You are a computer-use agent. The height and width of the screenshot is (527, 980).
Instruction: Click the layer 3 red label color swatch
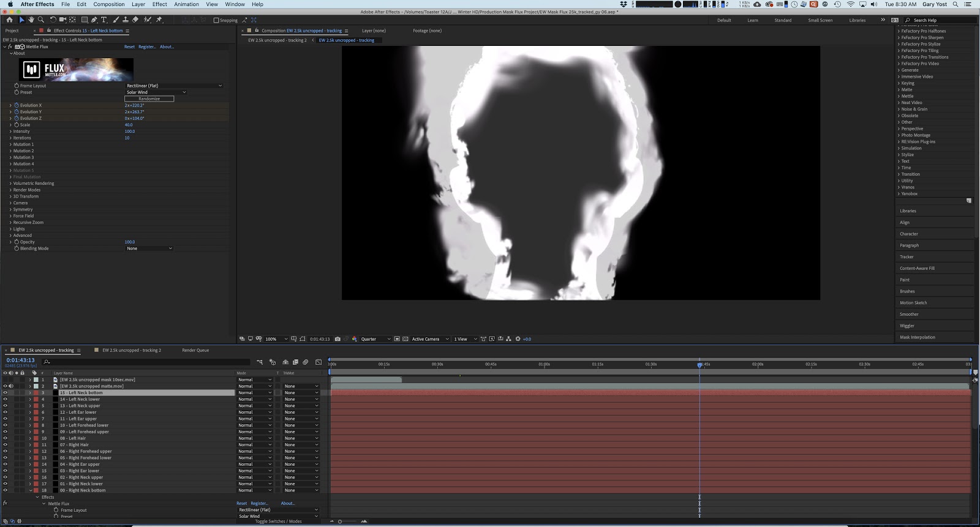[x=36, y=393]
